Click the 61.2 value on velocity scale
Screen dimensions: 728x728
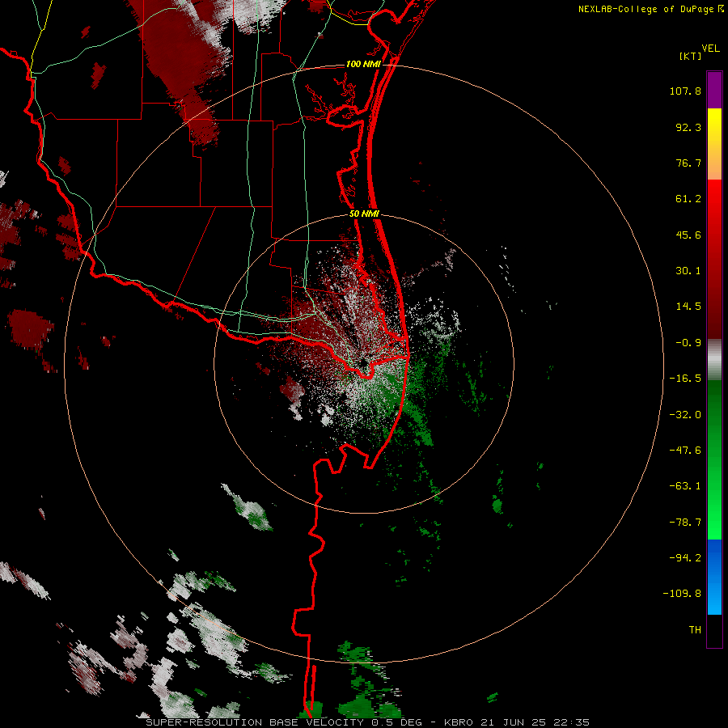pyautogui.click(x=688, y=199)
